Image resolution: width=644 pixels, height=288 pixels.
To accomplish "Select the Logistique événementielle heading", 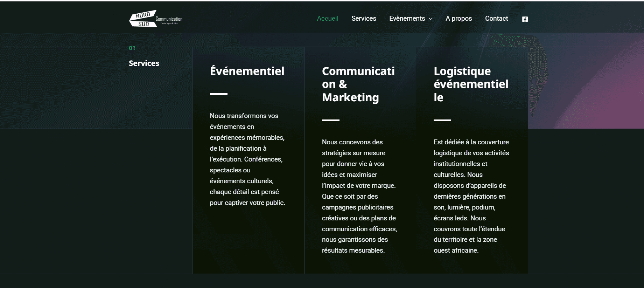I will click(x=471, y=84).
